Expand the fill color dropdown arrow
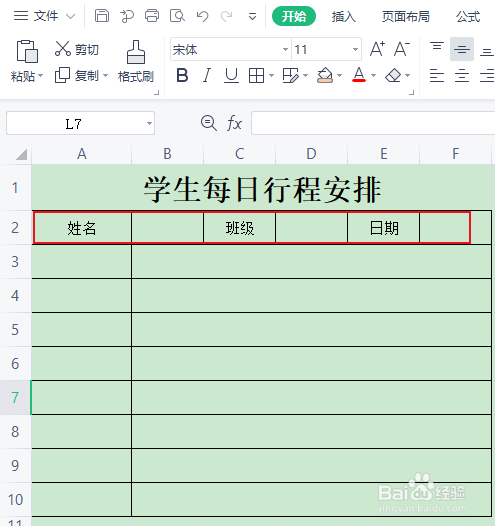Viewport: 495px width, 526px height. click(x=339, y=75)
